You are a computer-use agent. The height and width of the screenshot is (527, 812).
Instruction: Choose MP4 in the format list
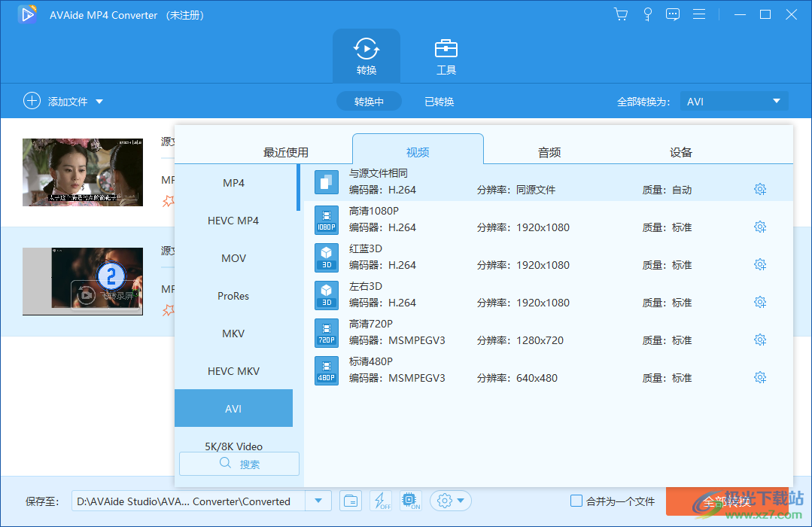tap(233, 183)
